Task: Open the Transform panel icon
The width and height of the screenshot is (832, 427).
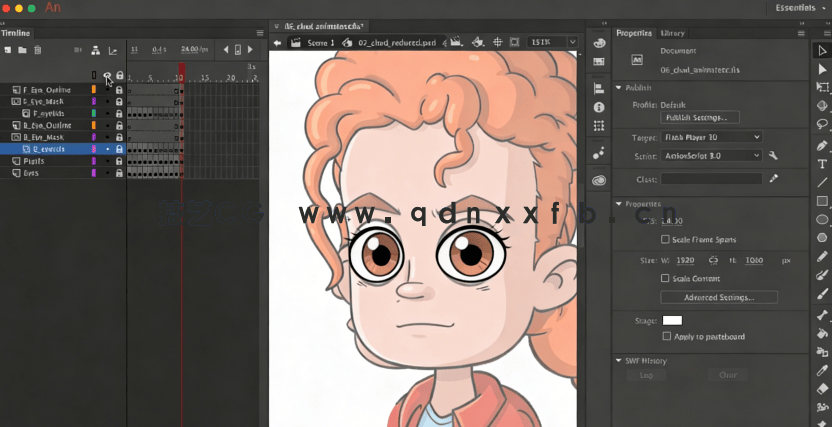Action: [x=599, y=126]
